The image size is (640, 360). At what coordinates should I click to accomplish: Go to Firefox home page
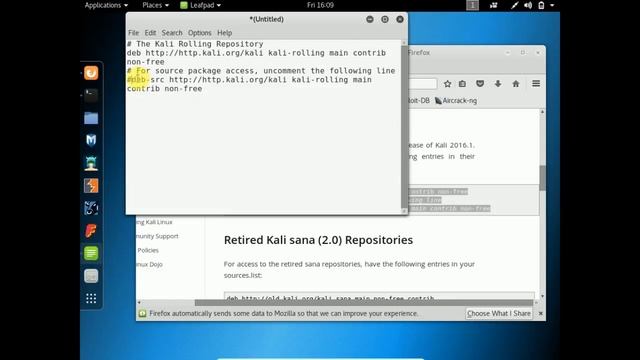(x=516, y=84)
